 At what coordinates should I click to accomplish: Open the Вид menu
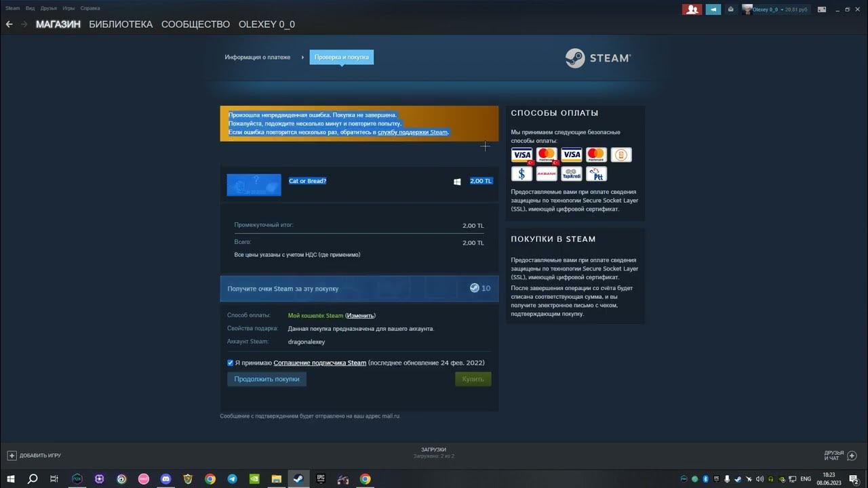(x=30, y=8)
